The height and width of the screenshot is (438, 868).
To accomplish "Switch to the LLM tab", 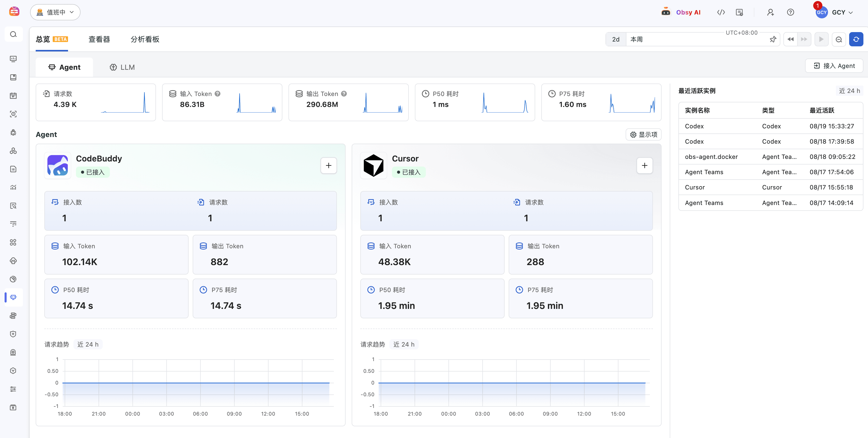I will [122, 67].
